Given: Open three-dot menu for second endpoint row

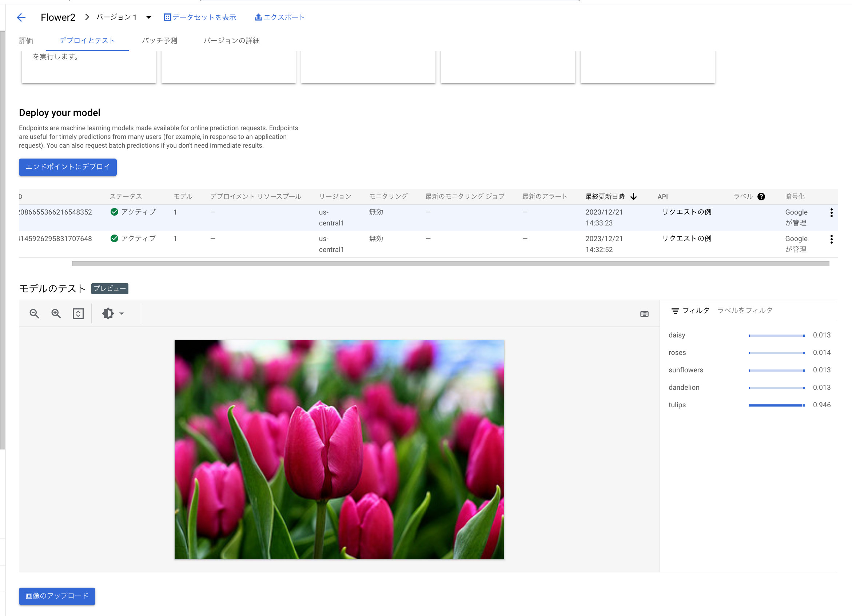Looking at the screenshot, I should click(x=831, y=239).
